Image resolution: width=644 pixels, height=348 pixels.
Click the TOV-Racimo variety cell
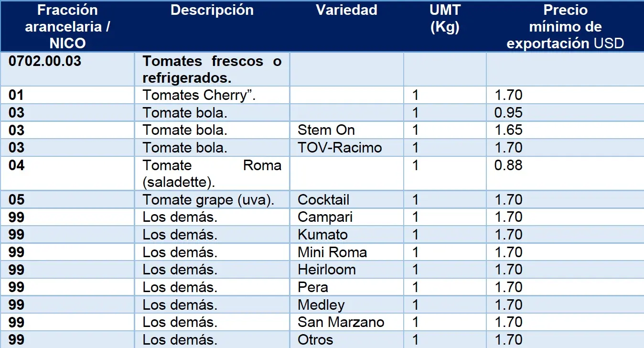pos(347,148)
